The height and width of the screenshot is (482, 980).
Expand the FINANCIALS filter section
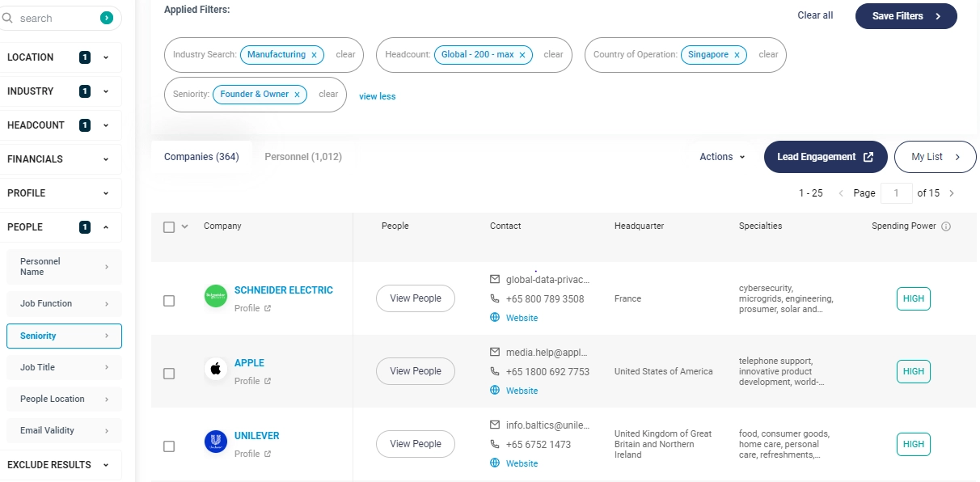tap(61, 159)
